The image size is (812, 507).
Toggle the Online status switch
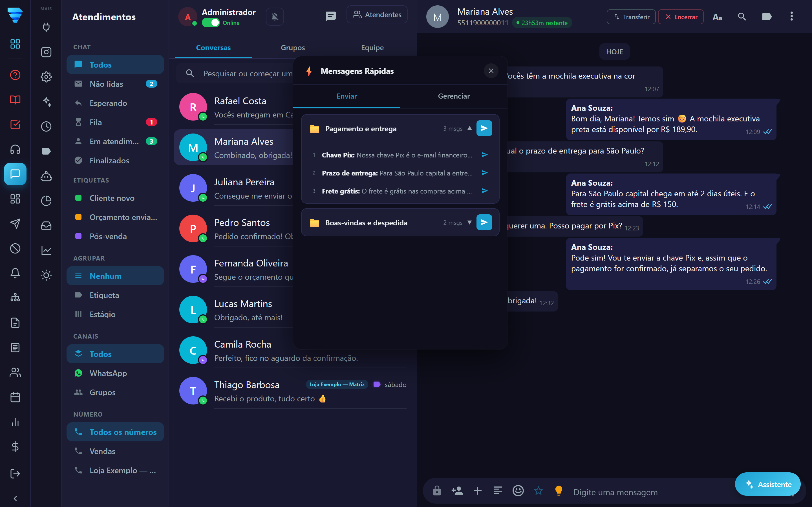(x=210, y=23)
